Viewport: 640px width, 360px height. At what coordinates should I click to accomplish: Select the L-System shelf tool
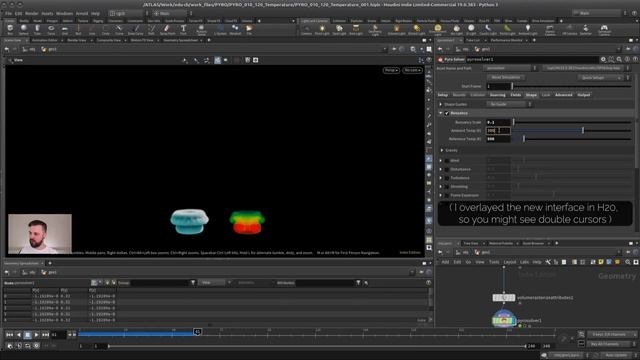point(220,29)
